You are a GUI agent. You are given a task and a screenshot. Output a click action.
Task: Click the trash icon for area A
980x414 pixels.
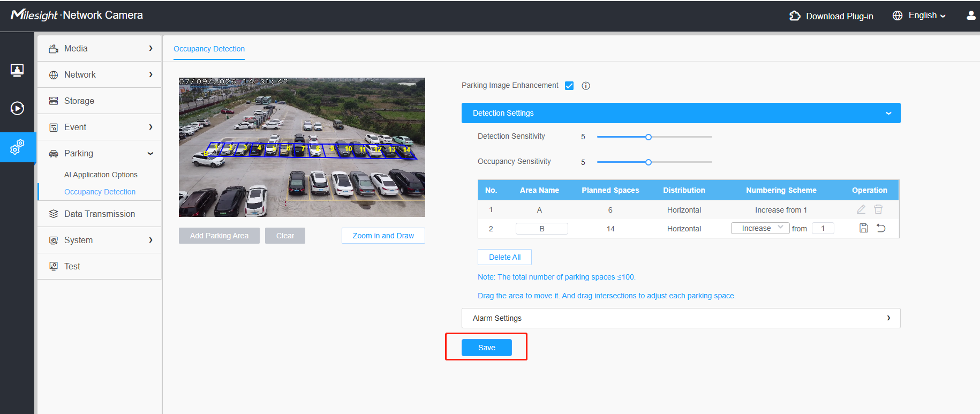click(x=878, y=209)
